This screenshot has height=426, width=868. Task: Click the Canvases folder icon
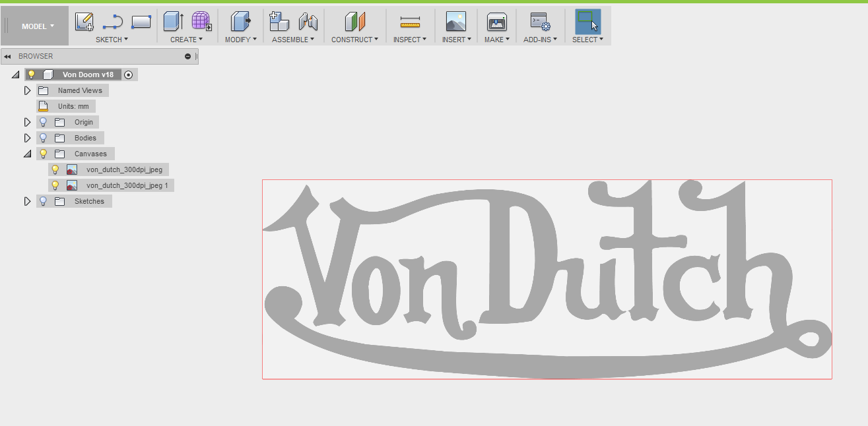(59, 154)
